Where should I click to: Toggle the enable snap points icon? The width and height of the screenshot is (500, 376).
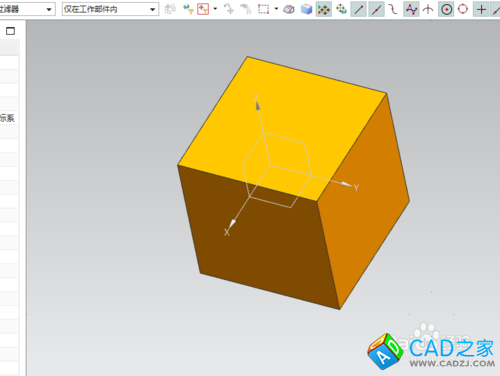[x=323, y=9]
